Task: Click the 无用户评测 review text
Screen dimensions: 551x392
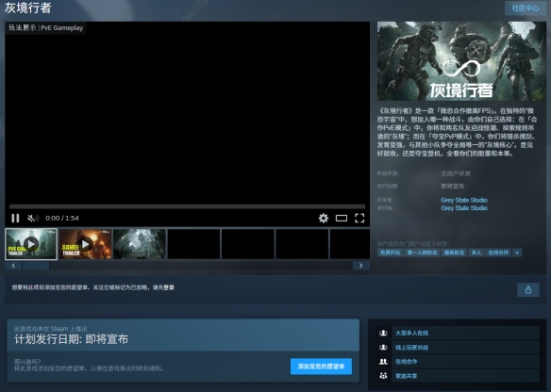Action: 456,173
